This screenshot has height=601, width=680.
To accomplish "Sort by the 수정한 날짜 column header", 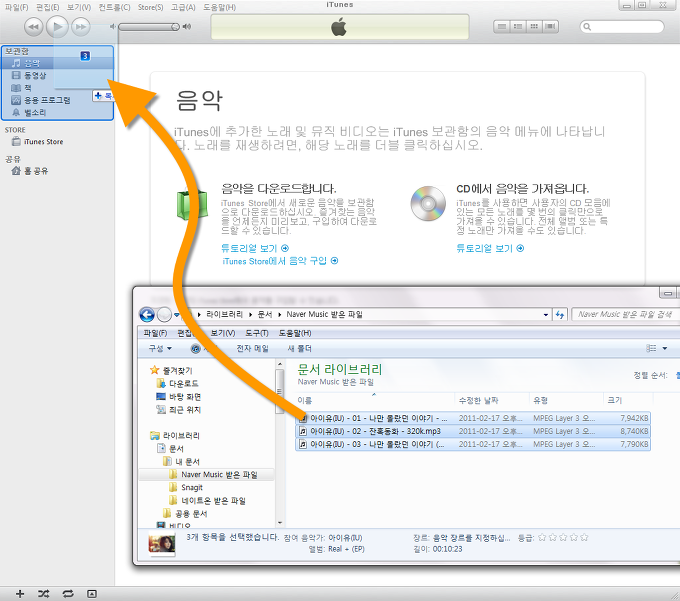I will [x=492, y=400].
